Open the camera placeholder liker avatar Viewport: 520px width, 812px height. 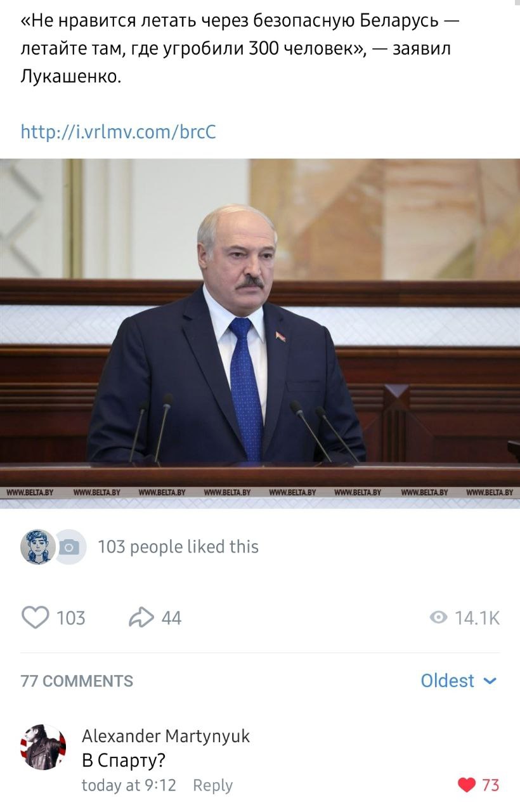70,546
